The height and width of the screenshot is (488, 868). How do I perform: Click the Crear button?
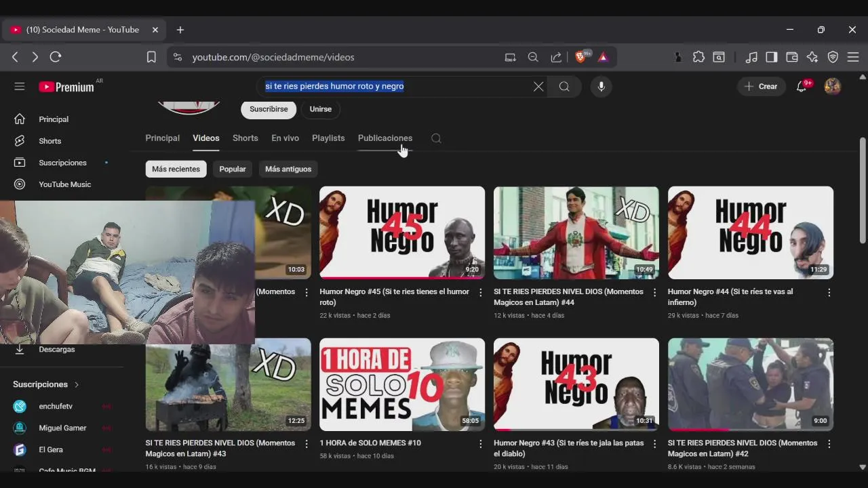click(x=762, y=86)
